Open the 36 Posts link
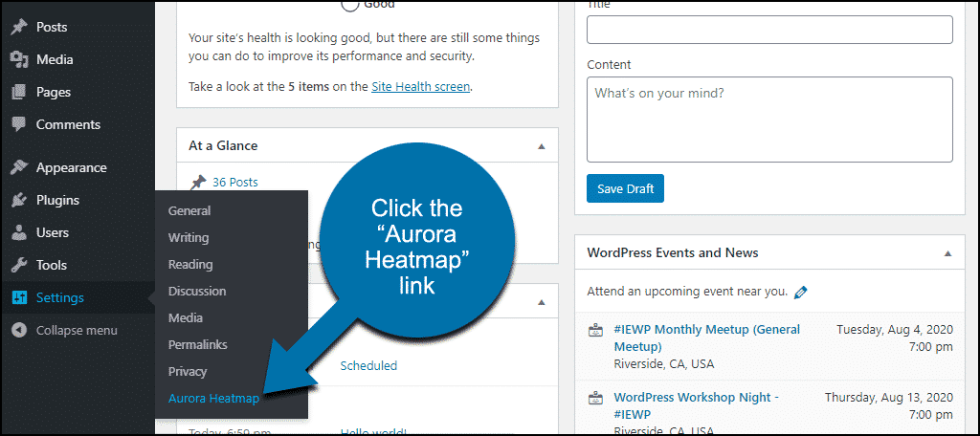This screenshot has width=980, height=436. pyautogui.click(x=235, y=183)
